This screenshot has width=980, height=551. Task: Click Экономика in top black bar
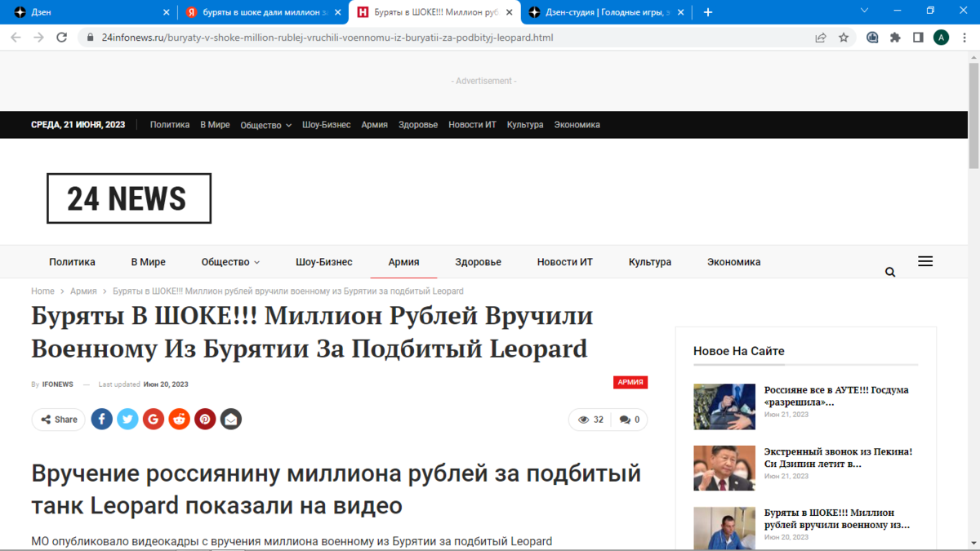(x=577, y=125)
